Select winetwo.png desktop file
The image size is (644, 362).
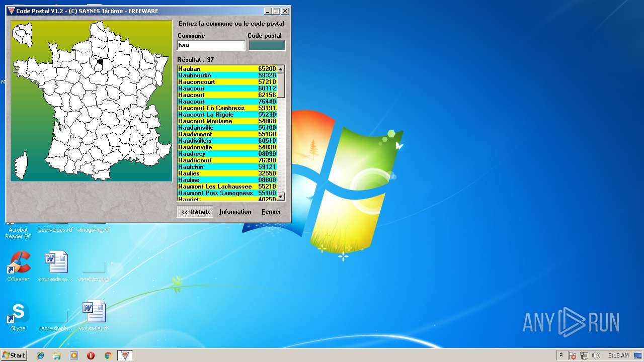(x=94, y=271)
